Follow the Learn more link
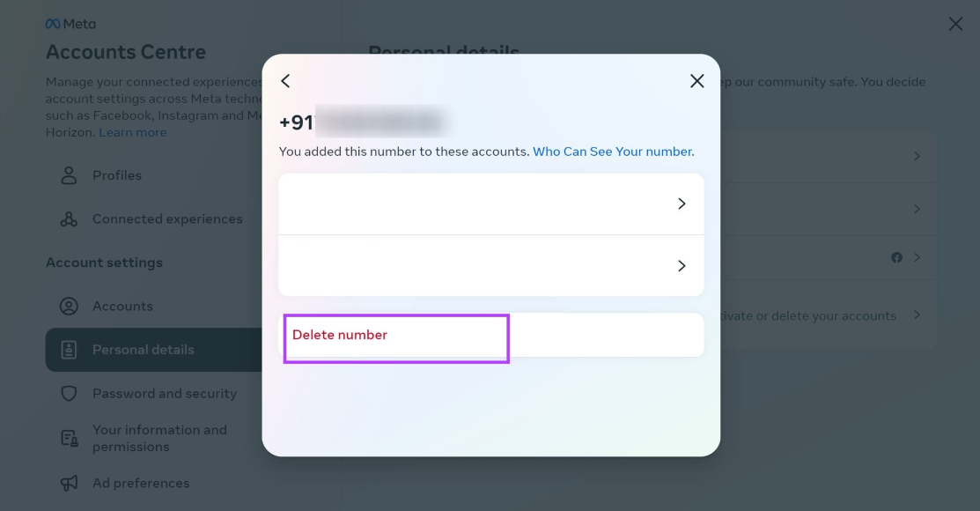980x511 pixels. 132,132
